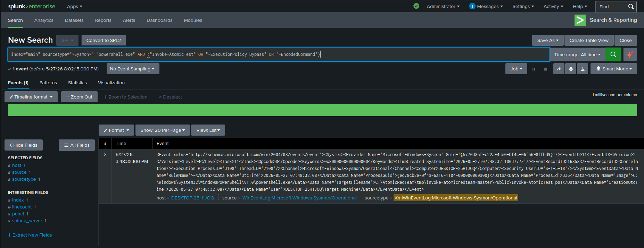The width and height of the screenshot is (644, 248).
Task: Click the Time column header
Action: (x=121, y=143)
